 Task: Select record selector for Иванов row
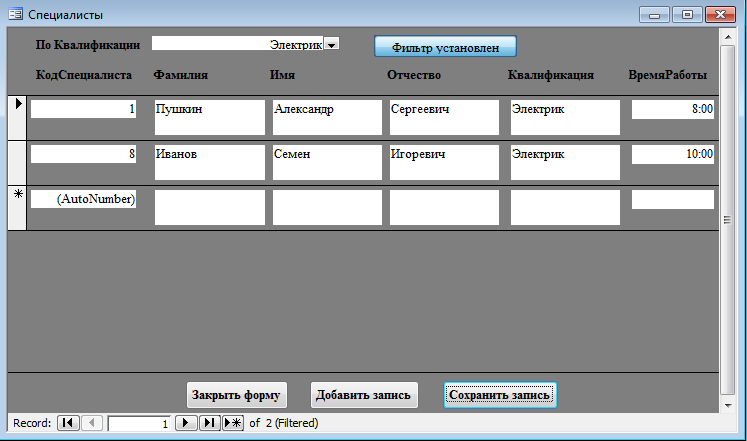tap(17, 163)
